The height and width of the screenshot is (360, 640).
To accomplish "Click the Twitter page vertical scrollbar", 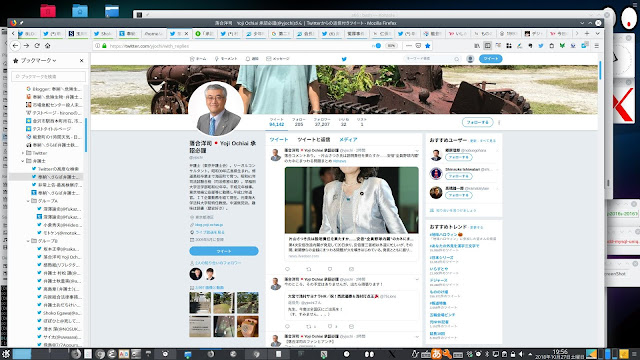I will pyautogui.click(x=600, y=70).
